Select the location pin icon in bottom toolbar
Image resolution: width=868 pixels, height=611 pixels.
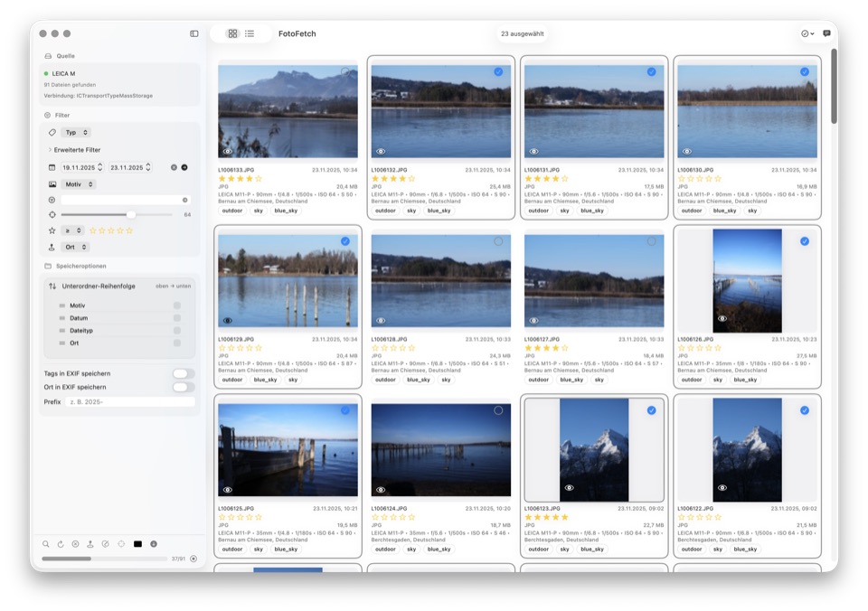(x=91, y=545)
